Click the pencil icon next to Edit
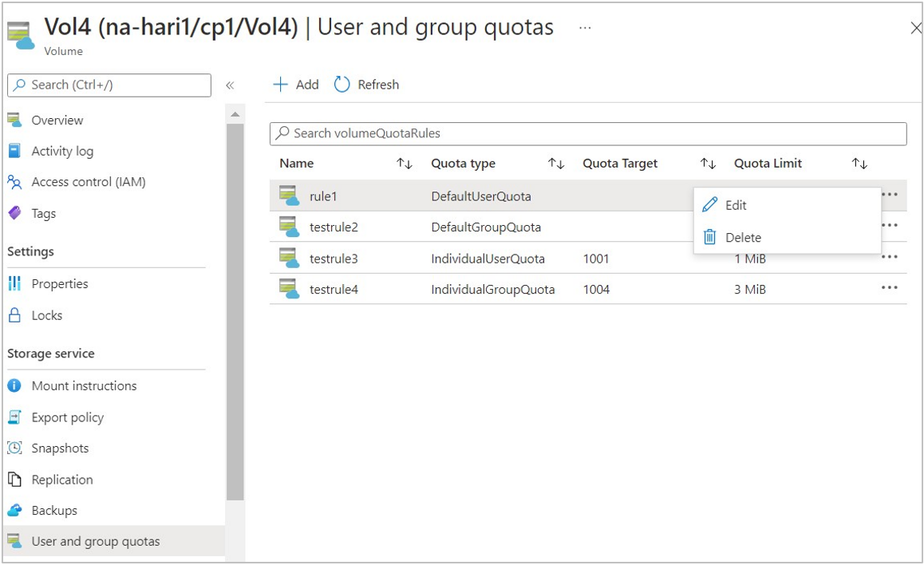Image resolution: width=924 pixels, height=565 pixels. coord(710,205)
